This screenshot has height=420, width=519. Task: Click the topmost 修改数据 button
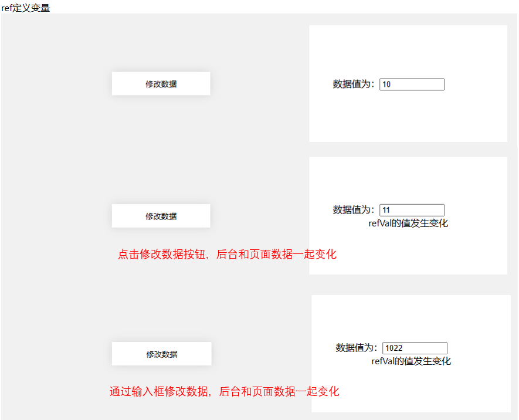tap(161, 84)
